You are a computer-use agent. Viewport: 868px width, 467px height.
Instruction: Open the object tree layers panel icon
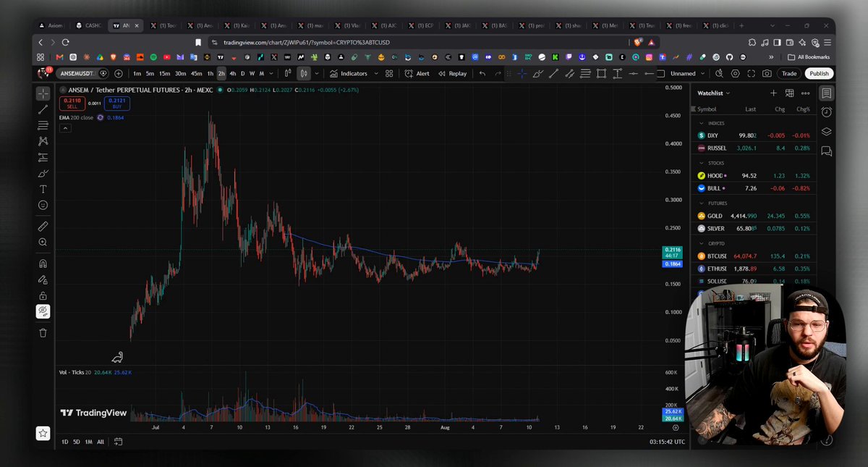(826, 132)
